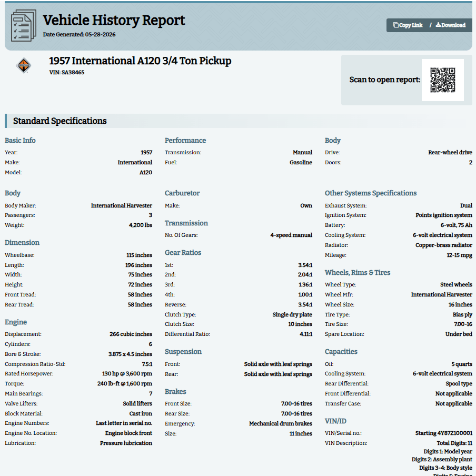Click the Scan to open report label
Image resolution: width=476 pixels, height=476 pixels.
coord(384,80)
